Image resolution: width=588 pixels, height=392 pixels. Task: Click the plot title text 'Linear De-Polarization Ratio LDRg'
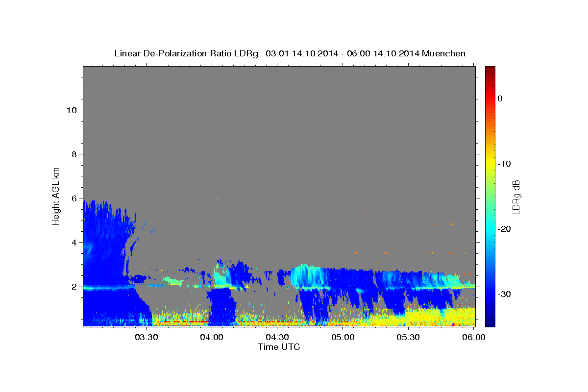pyautogui.click(x=186, y=53)
